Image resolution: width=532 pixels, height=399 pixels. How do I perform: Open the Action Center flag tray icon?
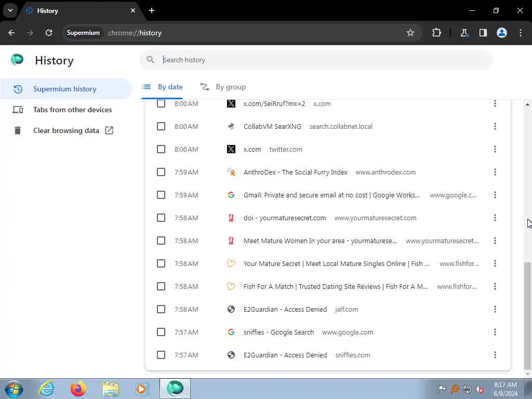coord(442,389)
